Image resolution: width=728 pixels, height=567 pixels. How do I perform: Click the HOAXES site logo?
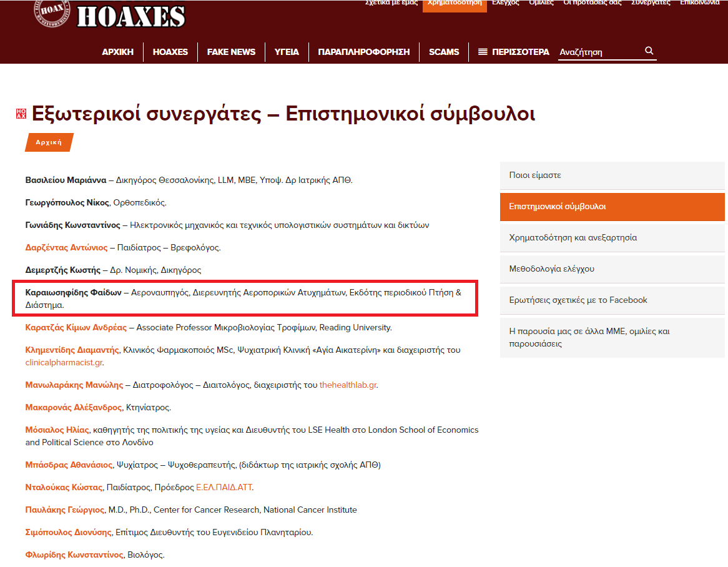(111, 14)
